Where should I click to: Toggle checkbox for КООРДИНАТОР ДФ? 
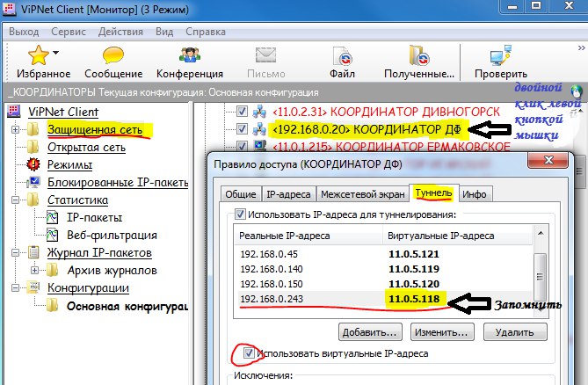click(242, 129)
